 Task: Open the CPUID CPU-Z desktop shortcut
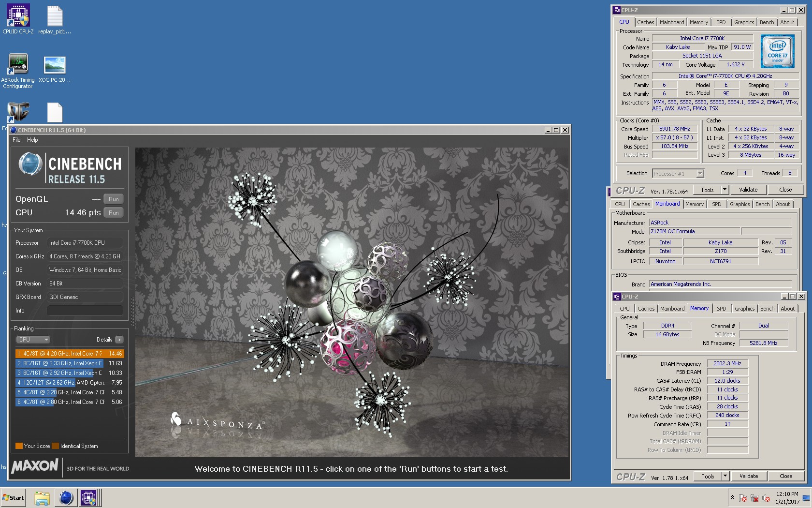pos(18,19)
